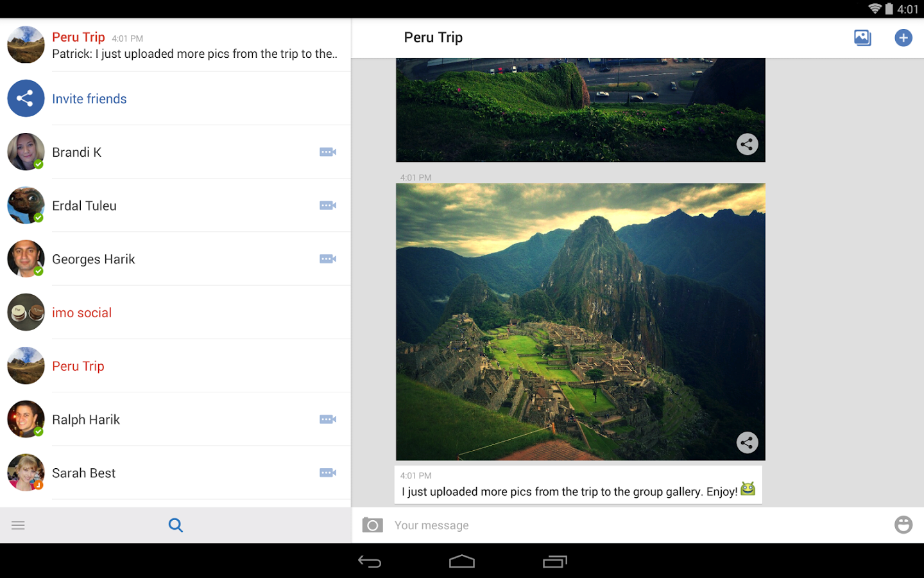This screenshot has height=578, width=924.
Task: Open the imo social group avatar
Action: (x=26, y=312)
